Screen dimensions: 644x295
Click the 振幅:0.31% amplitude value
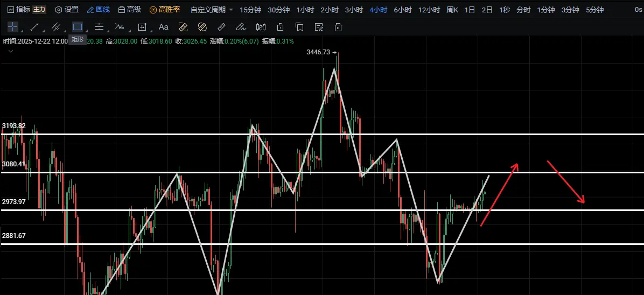pos(278,41)
